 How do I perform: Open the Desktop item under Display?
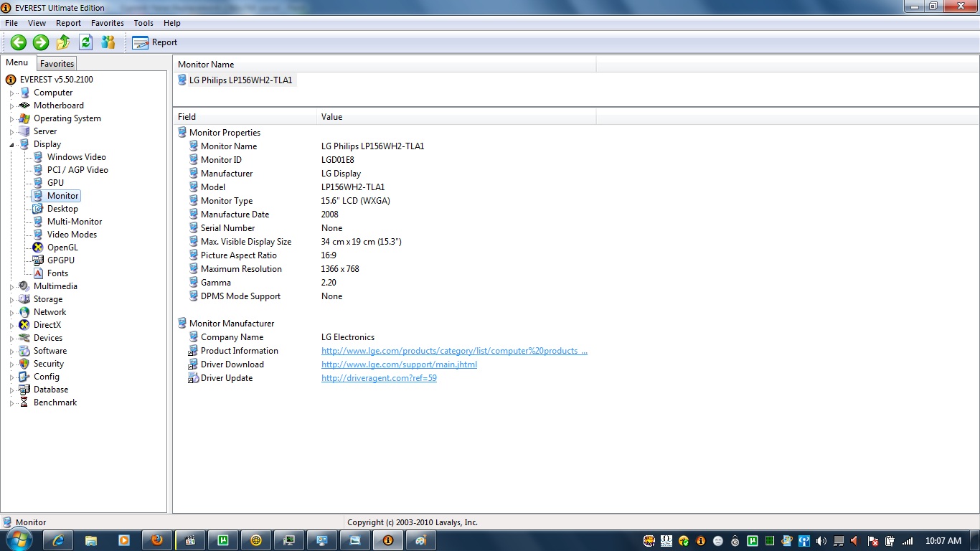coord(62,209)
